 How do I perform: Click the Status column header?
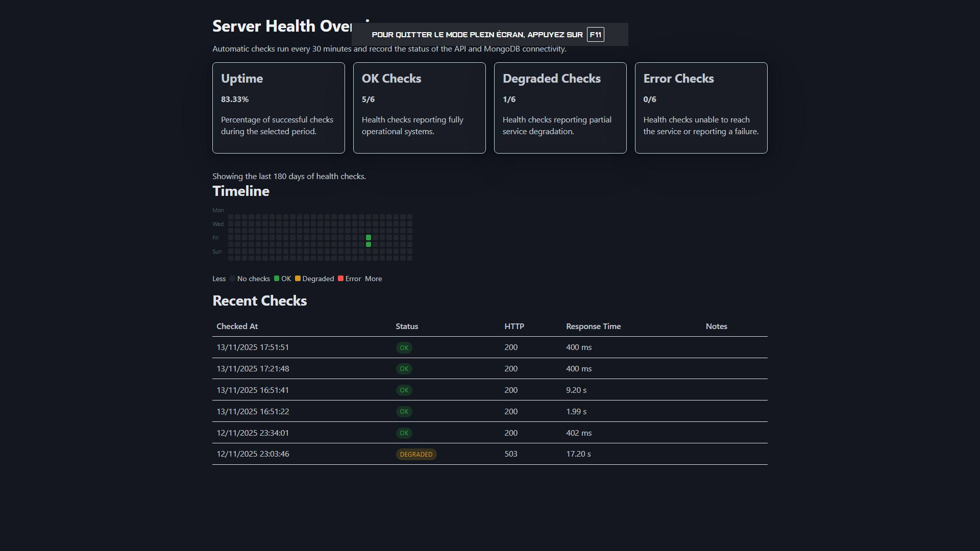point(406,327)
